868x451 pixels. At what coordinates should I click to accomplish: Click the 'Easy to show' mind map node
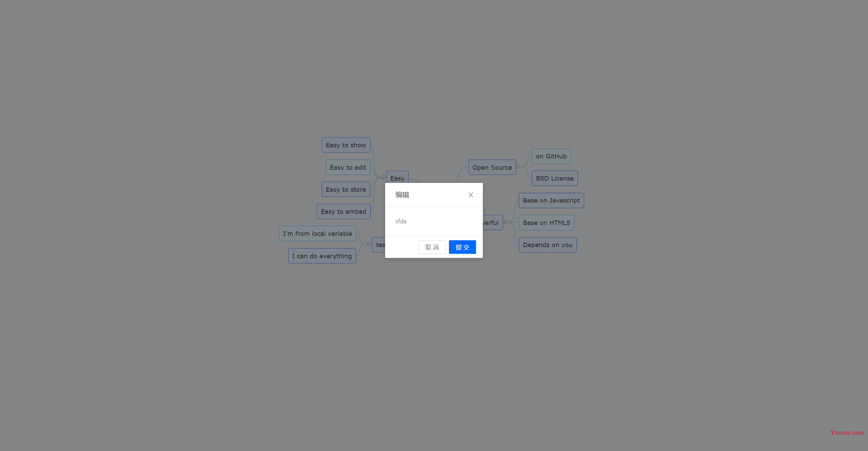346,145
